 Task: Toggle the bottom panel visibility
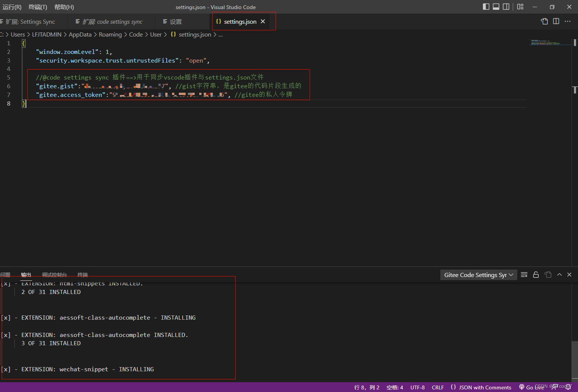pos(495,6)
